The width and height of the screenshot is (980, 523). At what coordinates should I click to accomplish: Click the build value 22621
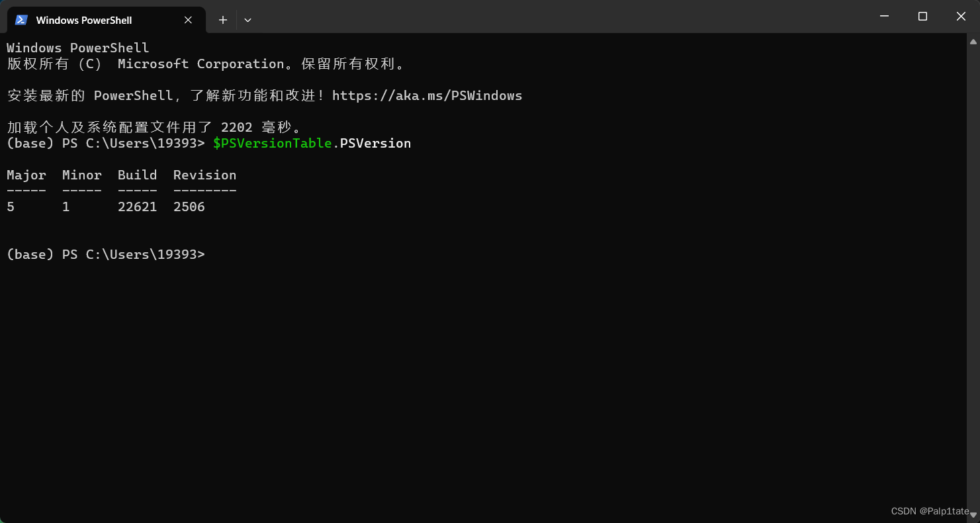137,207
